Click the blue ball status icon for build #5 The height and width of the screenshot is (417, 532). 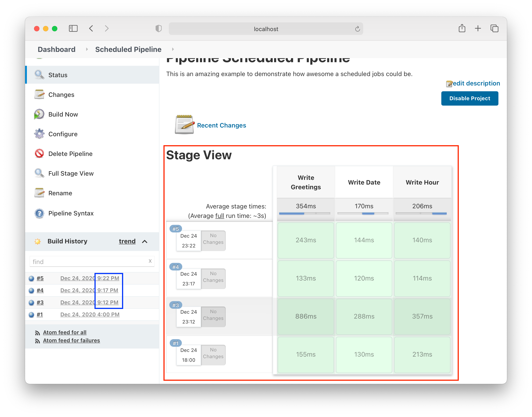[x=32, y=278]
